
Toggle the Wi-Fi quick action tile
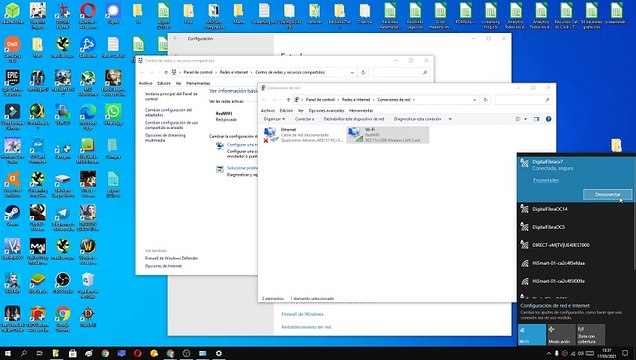(532, 334)
